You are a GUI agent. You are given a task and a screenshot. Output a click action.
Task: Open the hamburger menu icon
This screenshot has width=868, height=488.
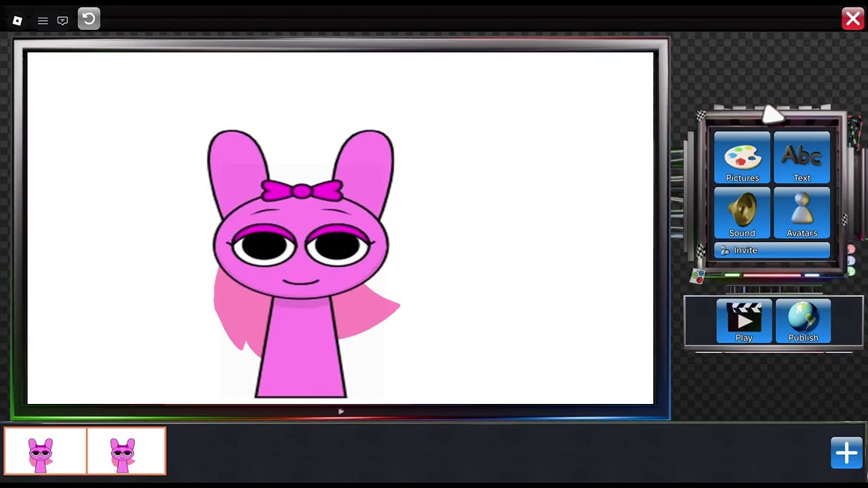[x=43, y=21]
